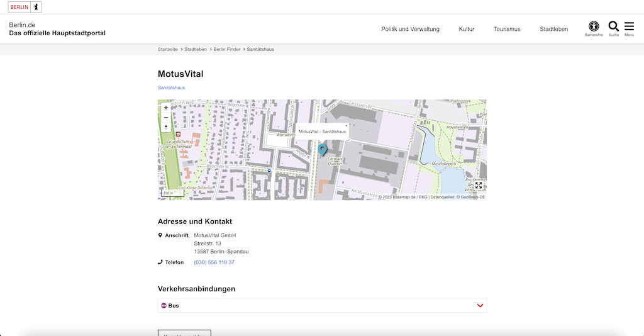Expand the Bus connections section
The height and width of the screenshot is (336, 644).
click(322, 306)
